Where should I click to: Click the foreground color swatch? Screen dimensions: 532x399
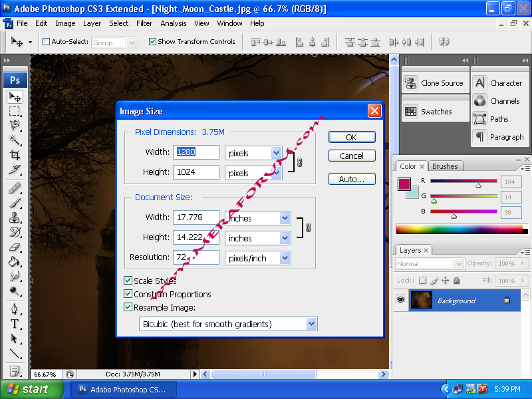click(x=404, y=184)
